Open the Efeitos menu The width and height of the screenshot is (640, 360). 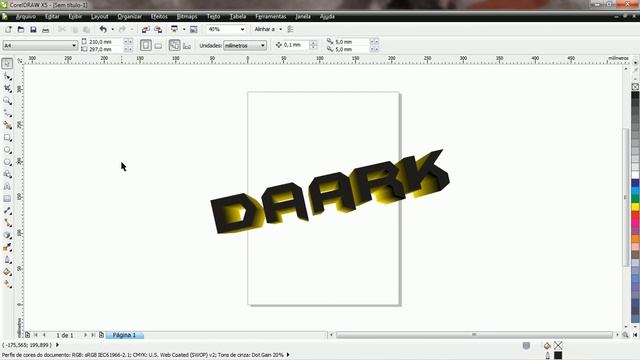(x=159, y=16)
